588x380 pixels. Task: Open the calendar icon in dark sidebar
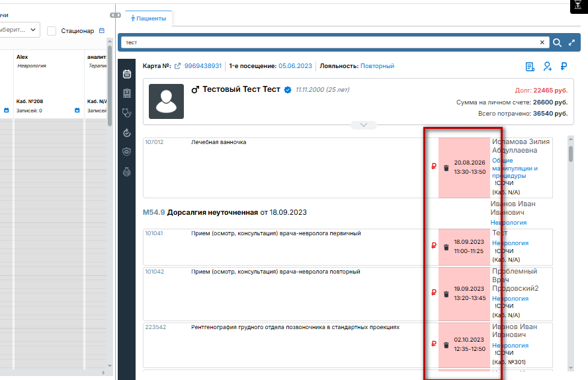pyautogui.click(x=127, y=74)
